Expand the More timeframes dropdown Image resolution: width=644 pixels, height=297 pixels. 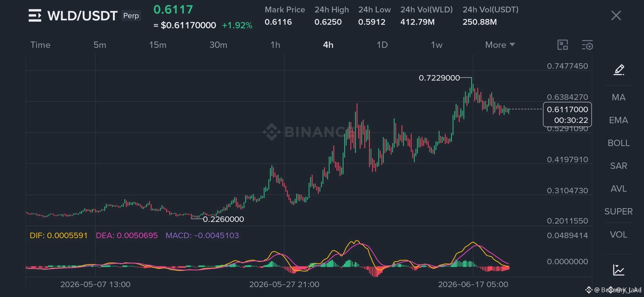[500, 45]
